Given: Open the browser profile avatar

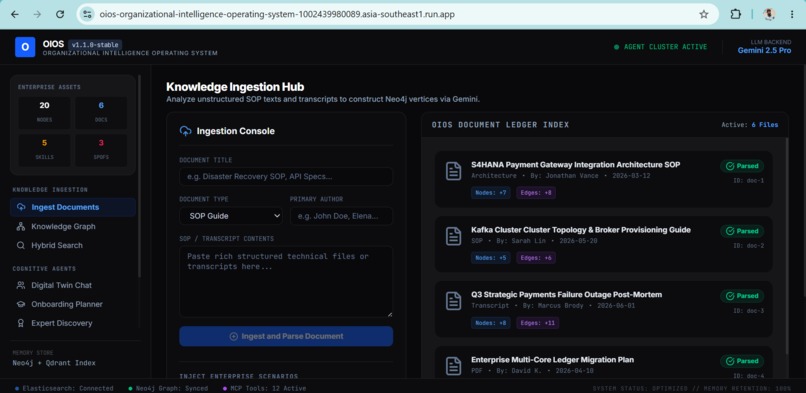Looking at the screenshot, I should tap(770, 14).
